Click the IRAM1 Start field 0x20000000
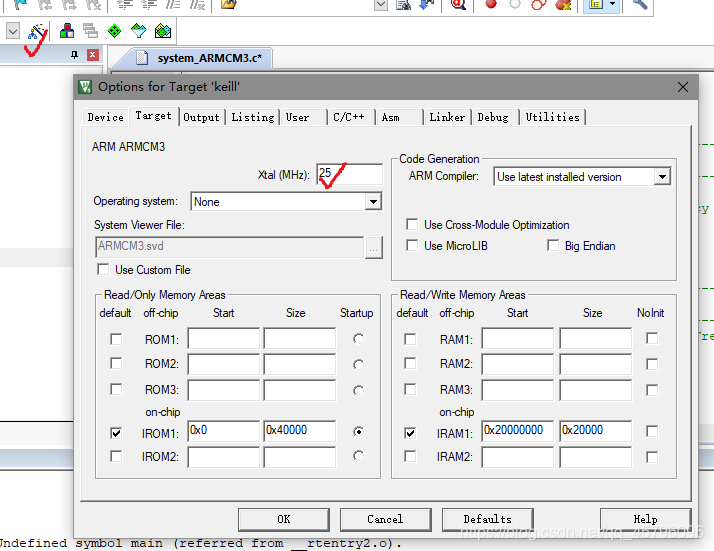The width and height of the screenshot is (714, 551). [517, 430]
